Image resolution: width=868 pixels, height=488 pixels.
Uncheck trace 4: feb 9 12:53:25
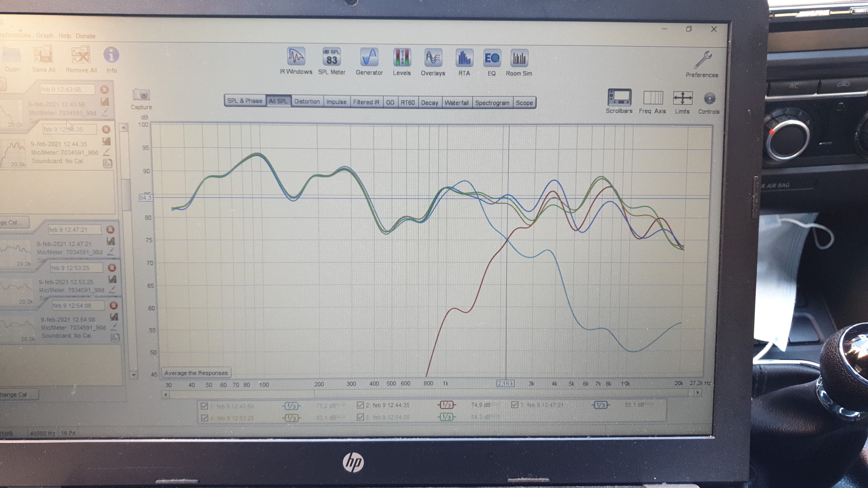pyautogui.click(x=204, y=418)
